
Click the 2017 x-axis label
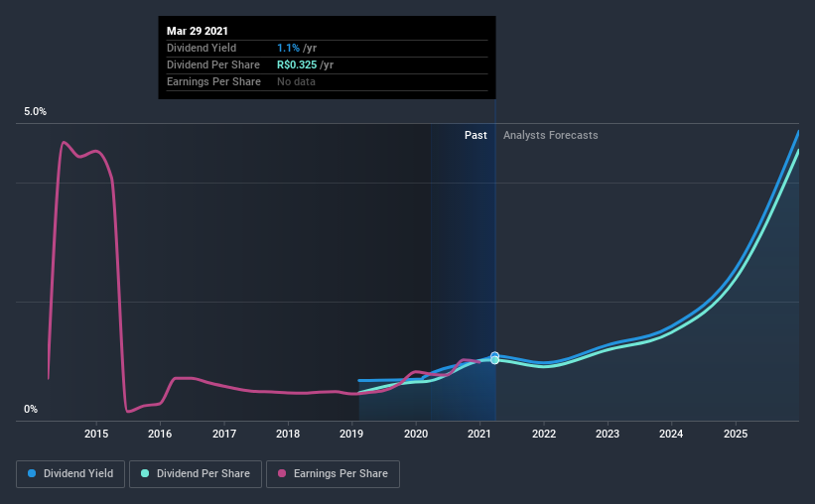(224, 434)
